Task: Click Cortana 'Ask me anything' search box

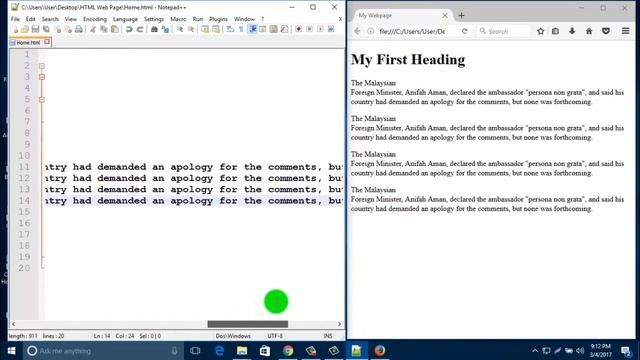Action: click(102, 351)
